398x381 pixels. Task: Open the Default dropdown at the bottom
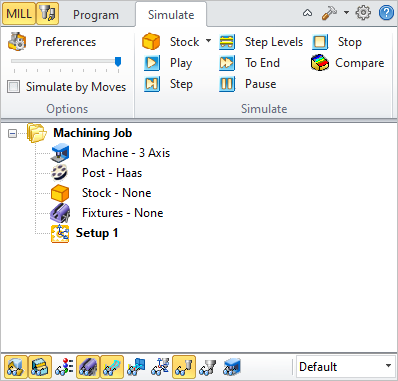[x=345, y=367]
